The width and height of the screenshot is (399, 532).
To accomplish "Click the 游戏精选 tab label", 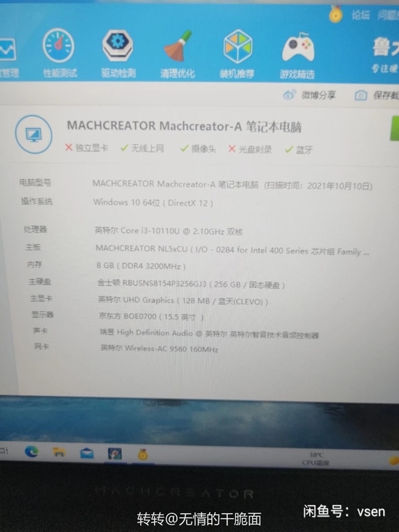I will (x=297, y=75).
